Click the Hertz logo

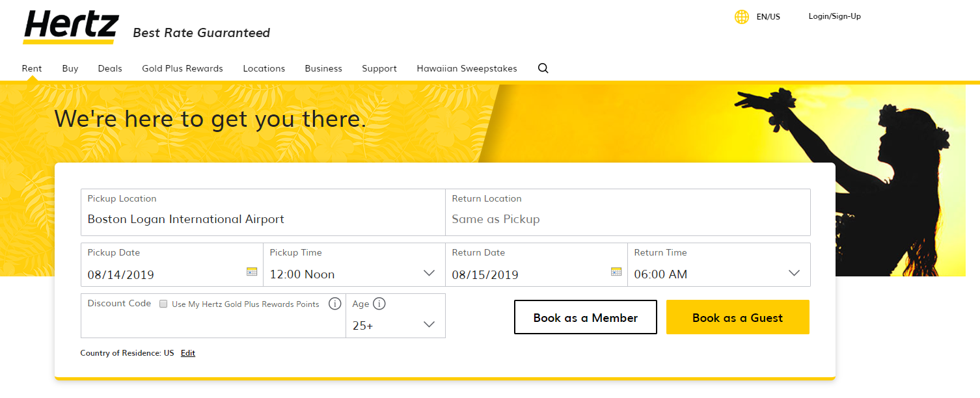point(71,28)
